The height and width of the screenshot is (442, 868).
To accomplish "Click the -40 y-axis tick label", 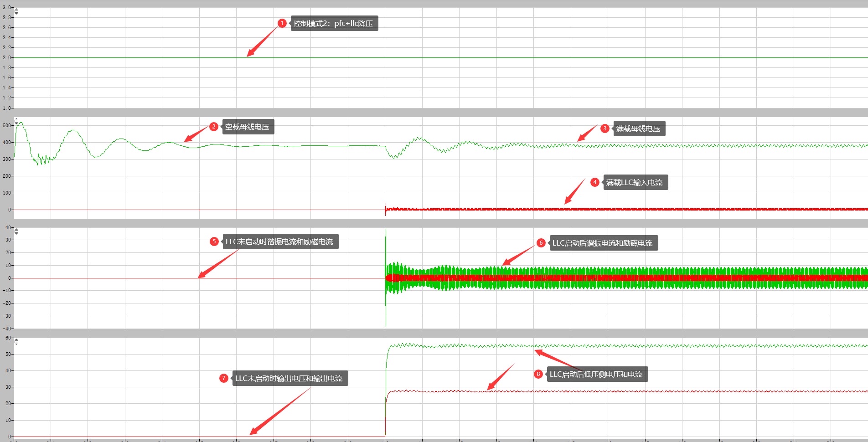I will point(6,328).
